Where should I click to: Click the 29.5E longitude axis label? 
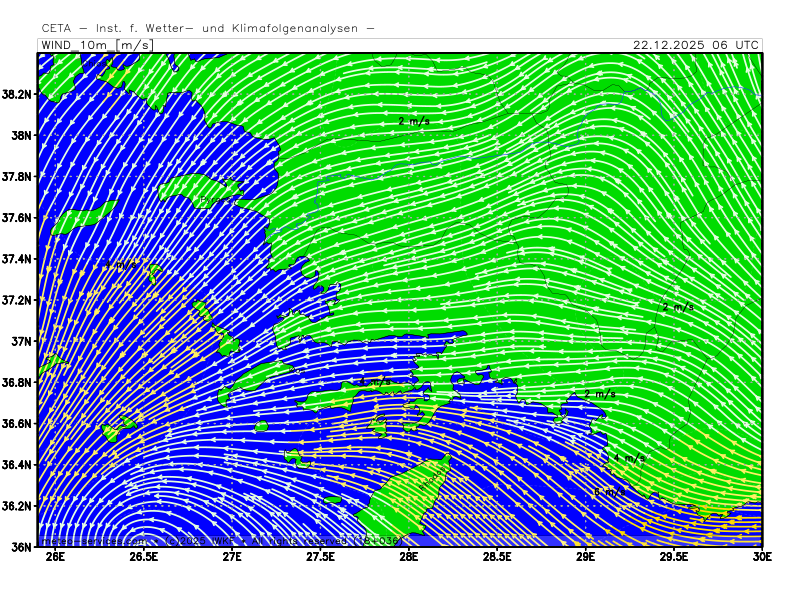point(673,557)
